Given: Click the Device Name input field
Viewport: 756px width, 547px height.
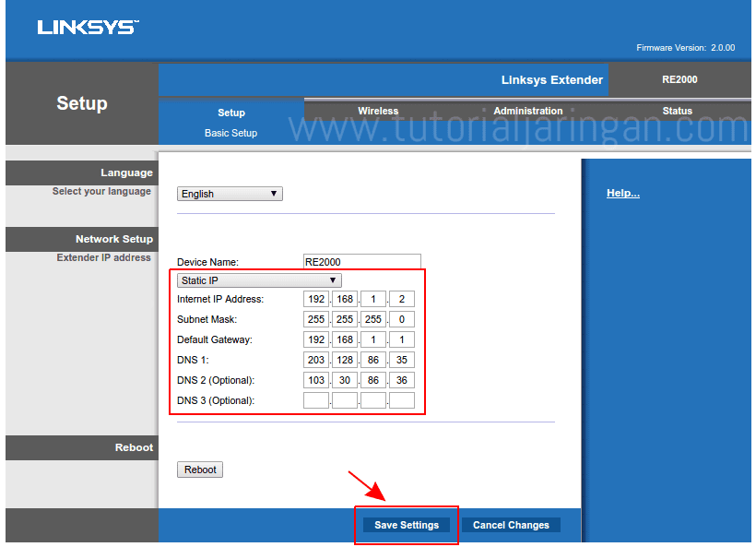Looking at the screenshot, I should [361, 260].
